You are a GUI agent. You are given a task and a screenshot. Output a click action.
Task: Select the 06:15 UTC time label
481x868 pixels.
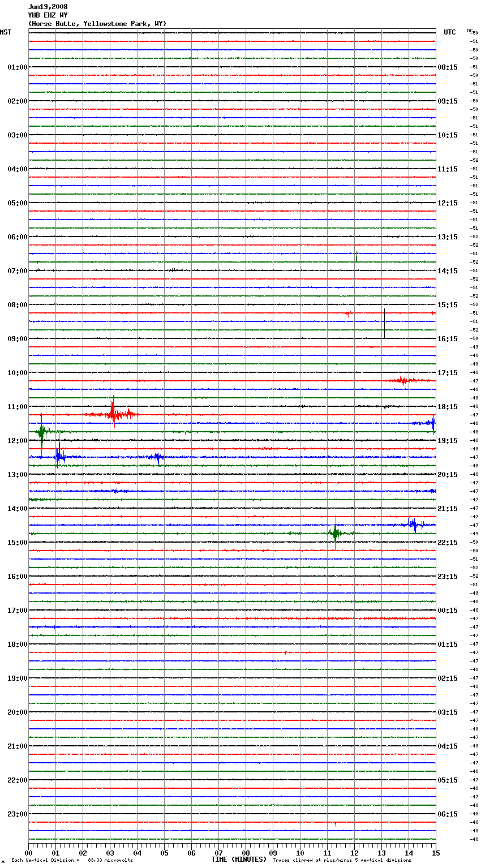448,814
